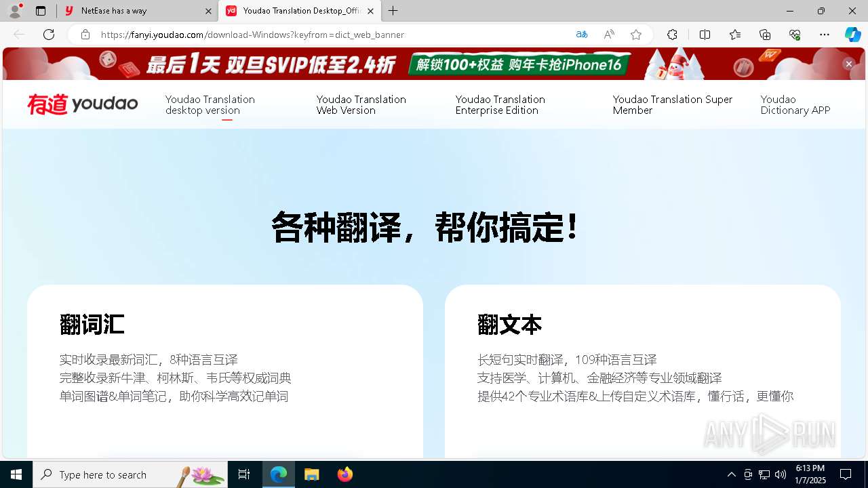Image resolution: width=868 pixels, height=488 pixels.
Task: Click the SVIP iPhone16 promotional banner
Action: (434, 64)
